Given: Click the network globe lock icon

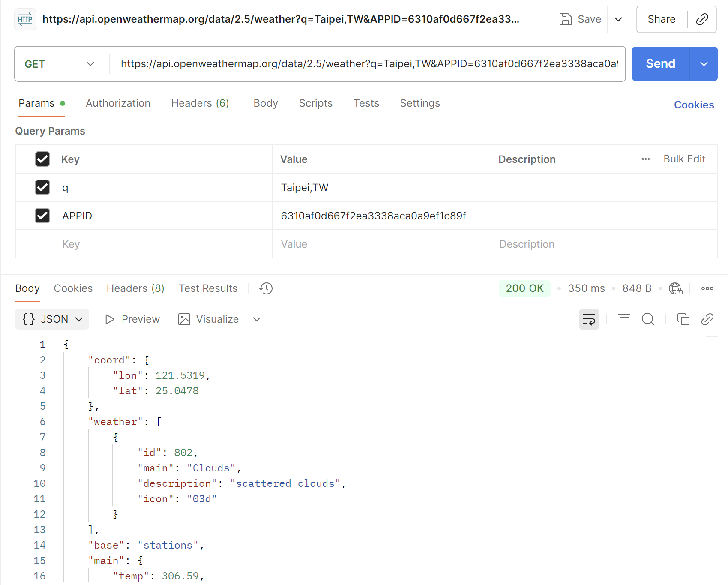Looking at the screenshot, I should pos(676,288).
